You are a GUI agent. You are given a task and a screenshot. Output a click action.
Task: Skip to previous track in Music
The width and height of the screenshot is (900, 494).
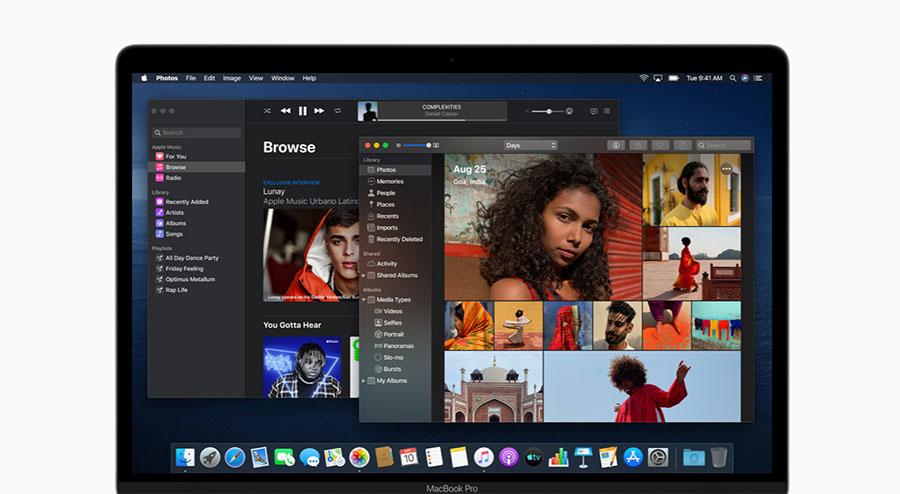click(285, 111)
